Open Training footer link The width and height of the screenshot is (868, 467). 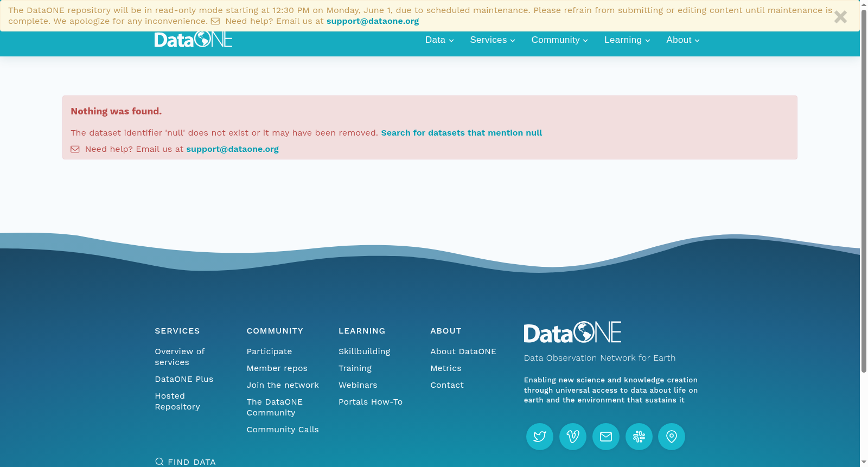355,368
